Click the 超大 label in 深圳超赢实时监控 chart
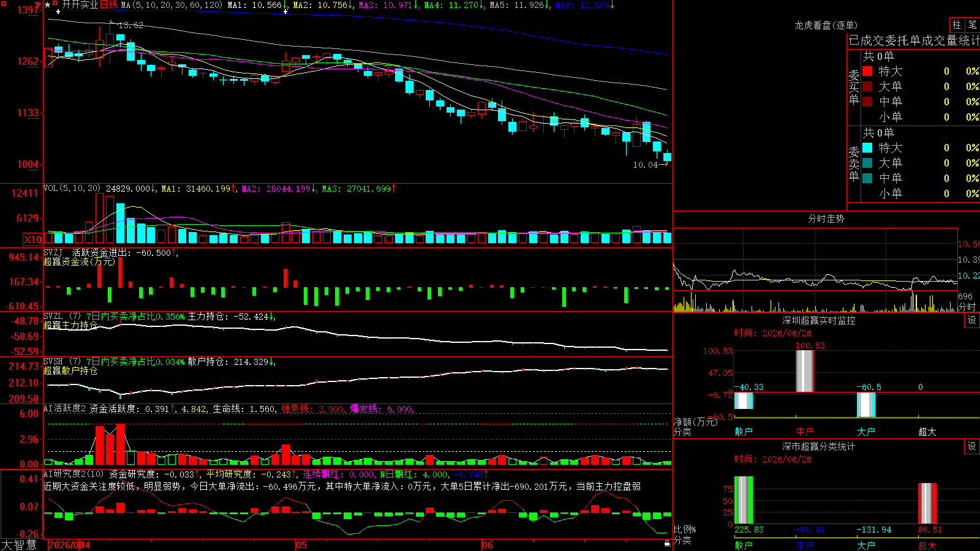This screenshot has width=980, height=551. coord(927,432)
